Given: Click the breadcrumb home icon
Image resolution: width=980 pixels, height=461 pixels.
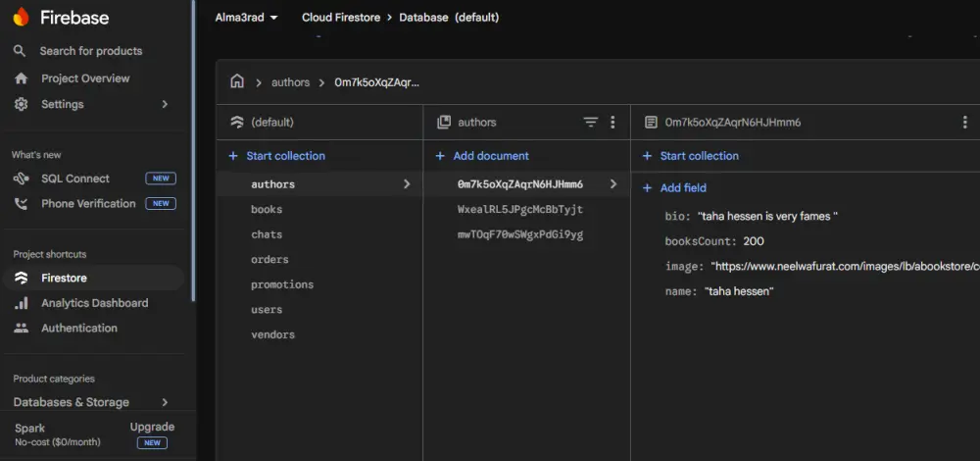Looking at the screenshot, I should pos(237,81).
